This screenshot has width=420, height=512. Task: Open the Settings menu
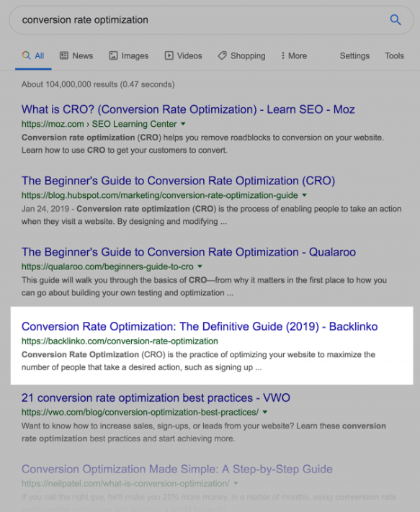(x=354, y=56)
